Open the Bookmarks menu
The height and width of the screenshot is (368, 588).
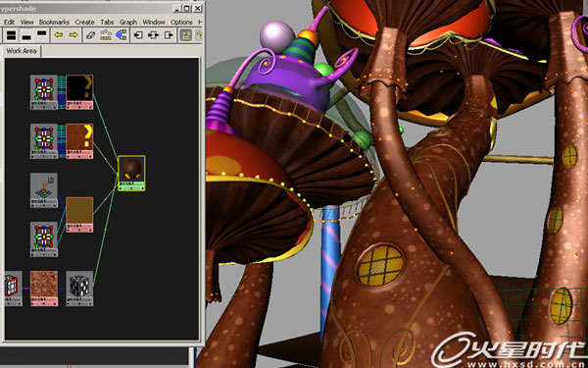point(54,23)
